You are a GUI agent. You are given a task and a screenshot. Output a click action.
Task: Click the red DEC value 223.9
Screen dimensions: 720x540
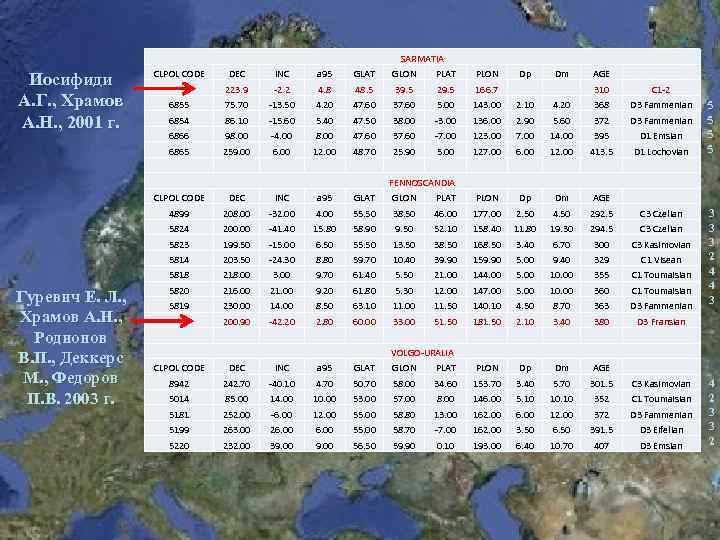tap(236, 90)
